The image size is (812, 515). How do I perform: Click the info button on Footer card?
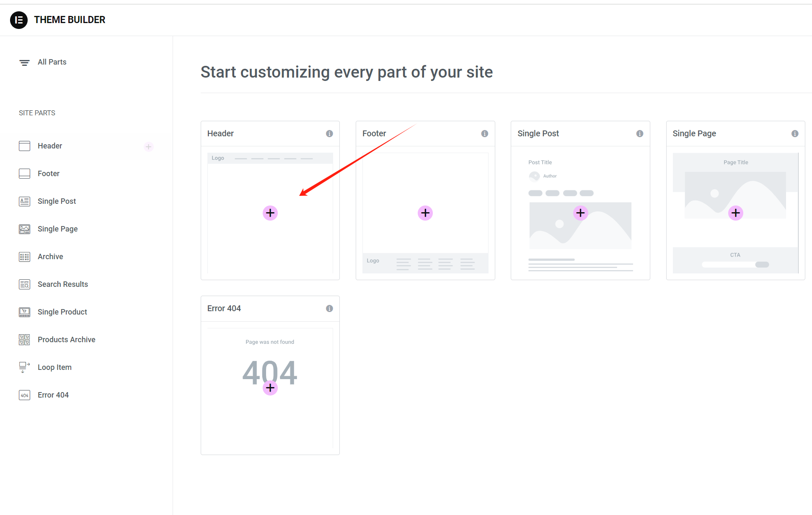pos(485,133)
